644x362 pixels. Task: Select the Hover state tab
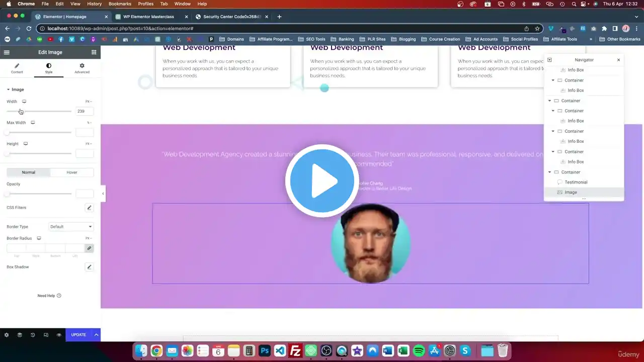[72, 172]
